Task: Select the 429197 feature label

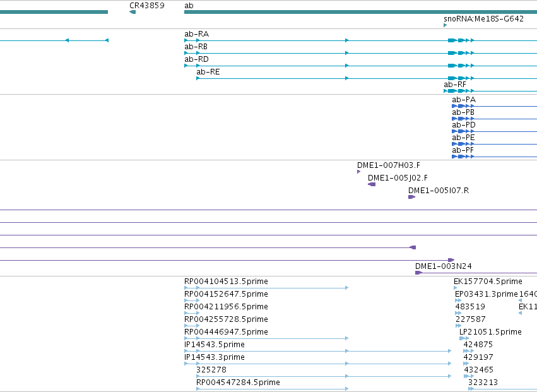Action: click(478, 357)
